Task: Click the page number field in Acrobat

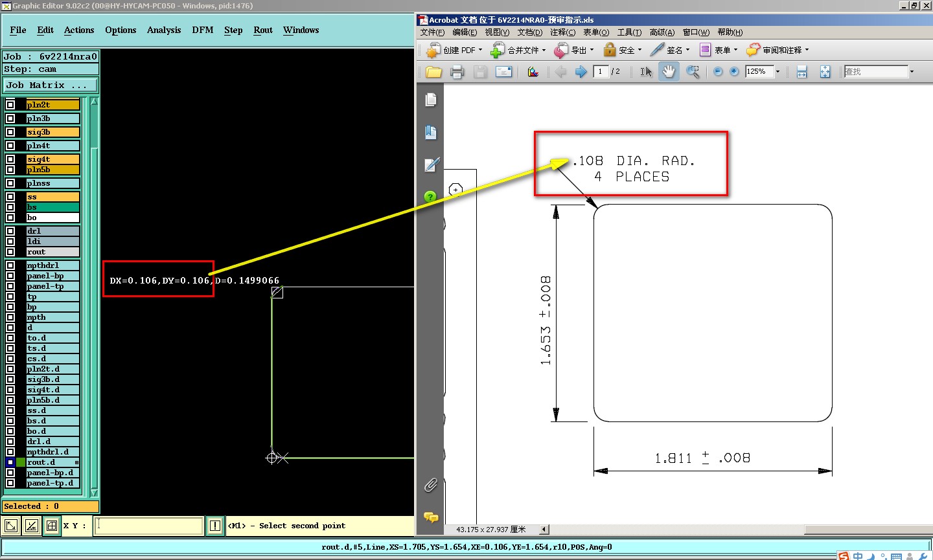Action: point(601,72)
